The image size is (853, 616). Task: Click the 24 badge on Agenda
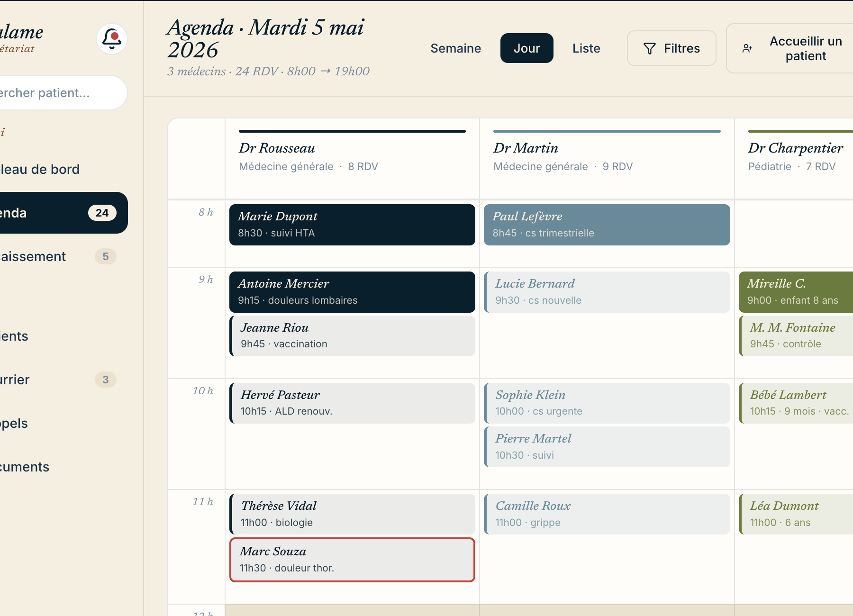(102, 213)
